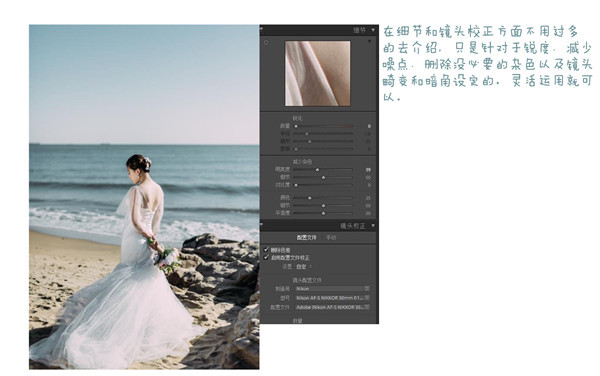Click the 明亮度 value 39
This screenshot has height=376, width=600.
368,169
